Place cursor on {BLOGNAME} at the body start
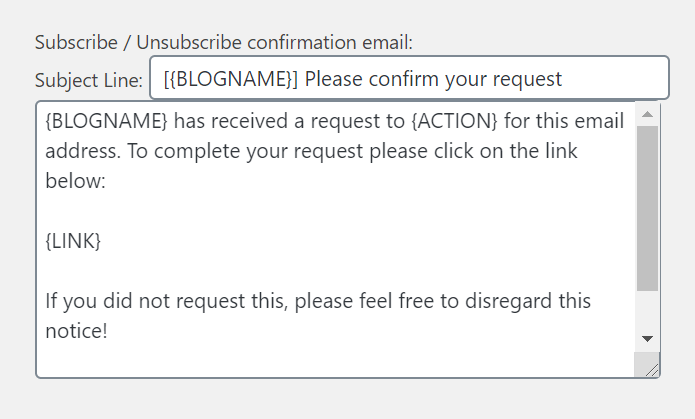This screenshot has height=419, width=695. [106, 121]
